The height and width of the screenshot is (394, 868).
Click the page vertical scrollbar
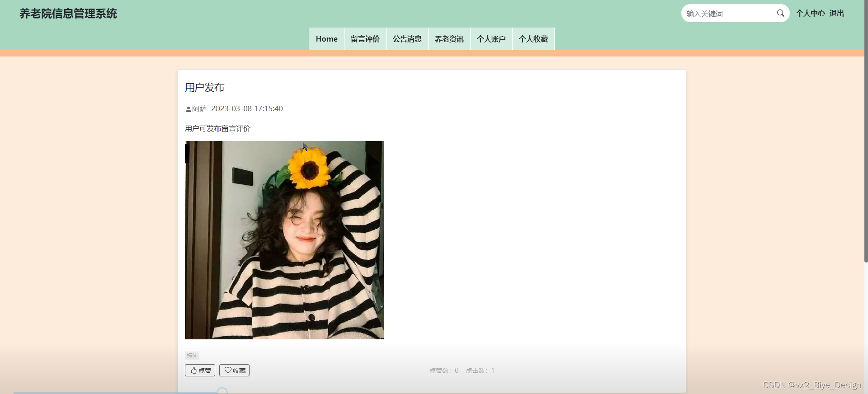866,131
